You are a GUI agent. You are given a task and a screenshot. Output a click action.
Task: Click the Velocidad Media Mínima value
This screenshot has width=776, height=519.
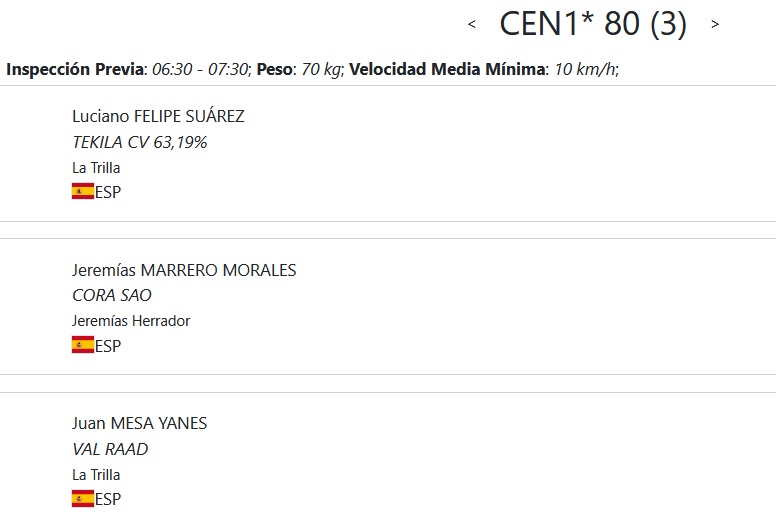click(x=586, y=69)
